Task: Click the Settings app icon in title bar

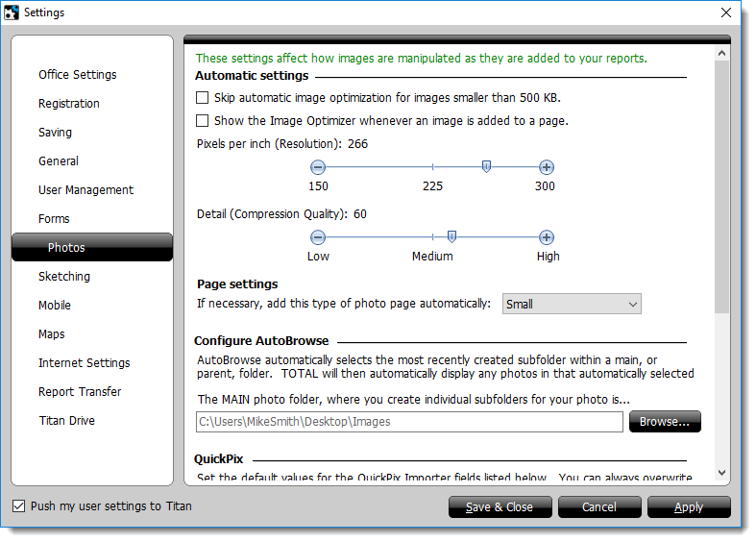Action: pyautogui.click(x=12, y=12)
